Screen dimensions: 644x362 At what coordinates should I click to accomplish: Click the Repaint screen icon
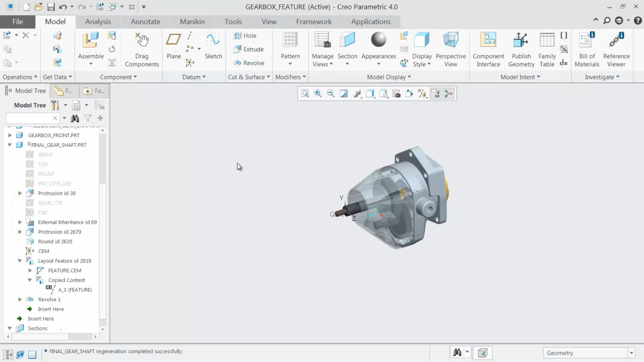pos(344,94)
